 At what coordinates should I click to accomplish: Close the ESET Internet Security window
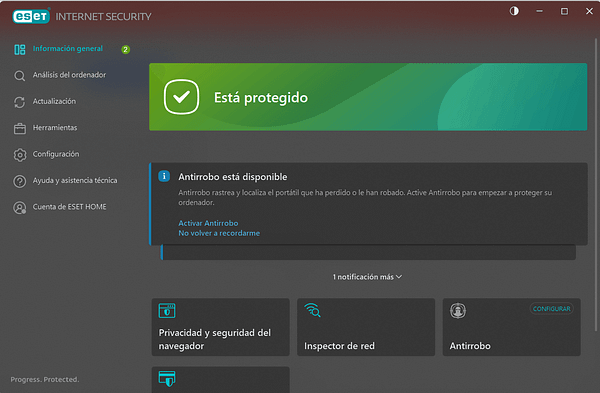coord(589,11)
